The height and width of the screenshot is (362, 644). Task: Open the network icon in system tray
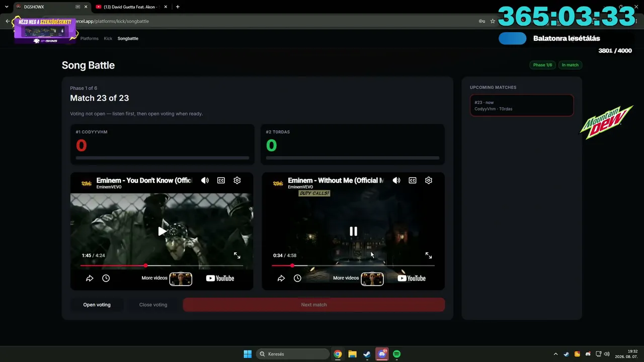coord(598,354)
